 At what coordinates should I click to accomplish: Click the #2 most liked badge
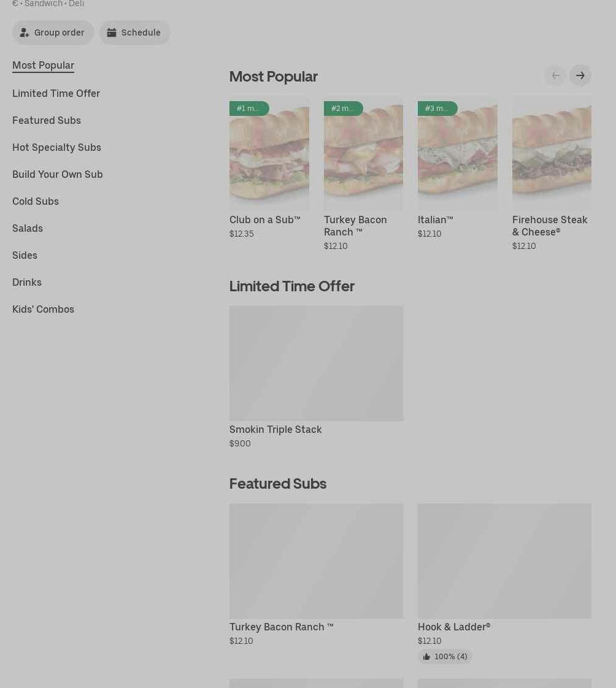click(344, 109)
